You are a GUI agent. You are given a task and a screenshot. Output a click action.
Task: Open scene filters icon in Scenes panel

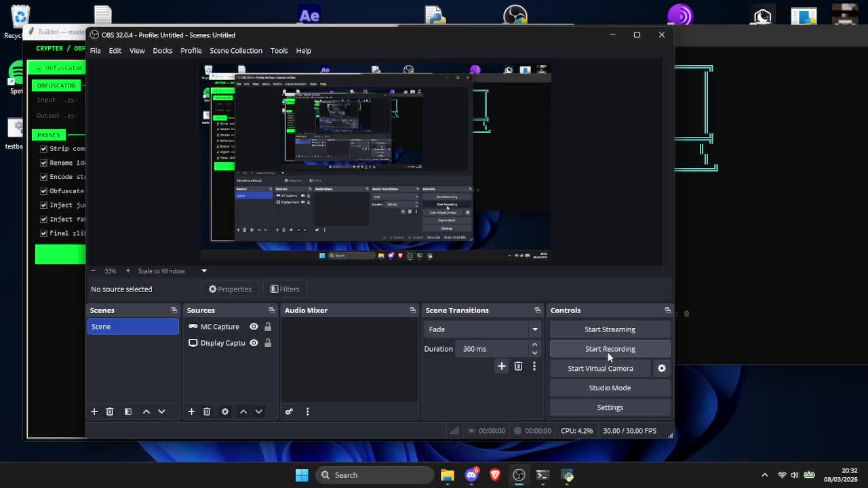[x=127, y=411]
